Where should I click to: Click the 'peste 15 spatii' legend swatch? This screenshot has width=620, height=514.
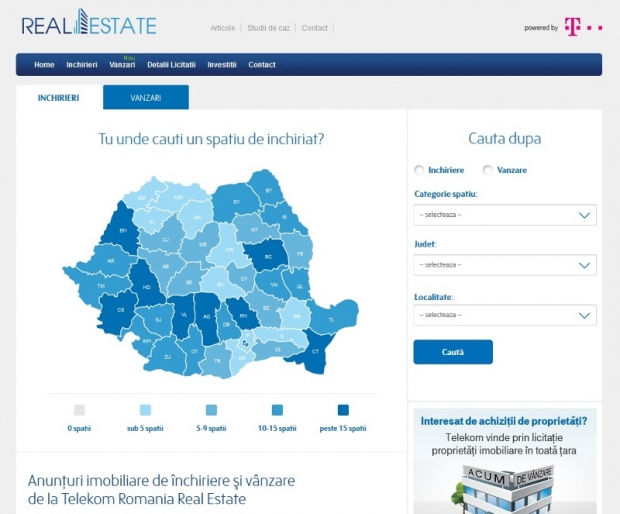[x=343, y=410]
